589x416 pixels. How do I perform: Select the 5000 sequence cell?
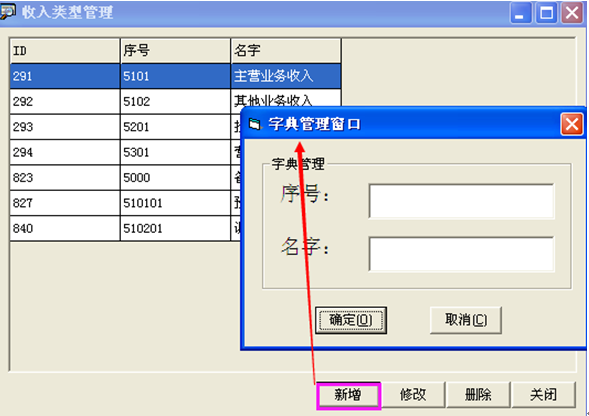tap(175, 178)
